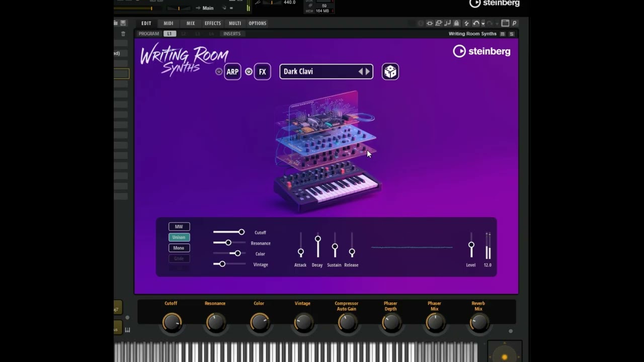This screenshot has height=362, width=644.
Task: Click the Main output selector
Action: (208, 8)
